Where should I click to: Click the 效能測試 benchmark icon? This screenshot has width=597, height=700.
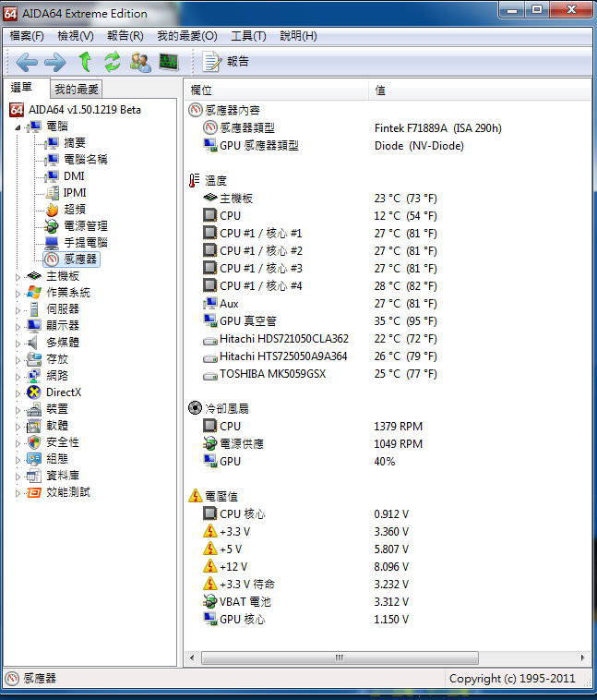click(34, 493)
